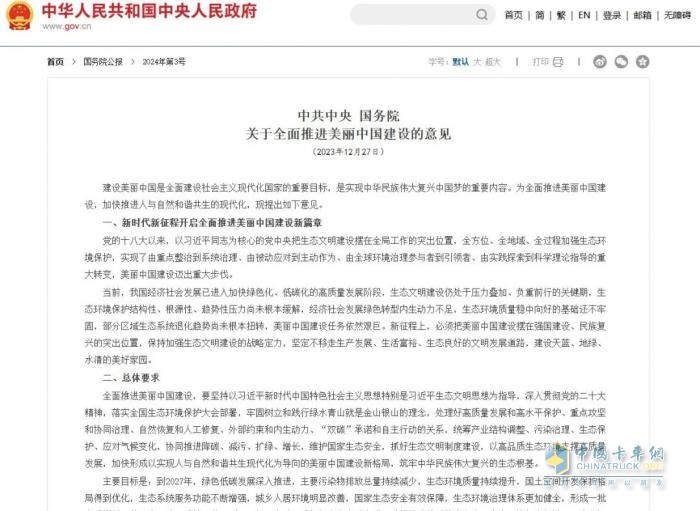The image size is (700, 511).
Task: Set font size to 超大
Action: 493,62
